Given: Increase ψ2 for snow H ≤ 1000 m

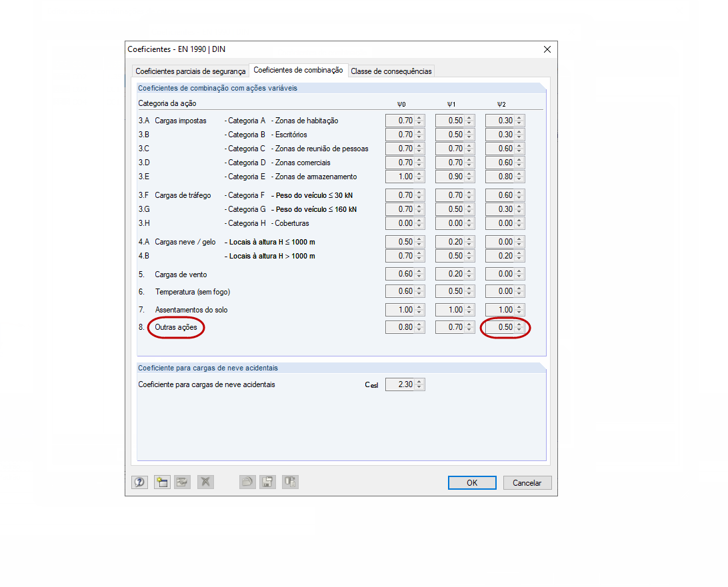Looking at the screenshot, I should click(x=519, y=239).
